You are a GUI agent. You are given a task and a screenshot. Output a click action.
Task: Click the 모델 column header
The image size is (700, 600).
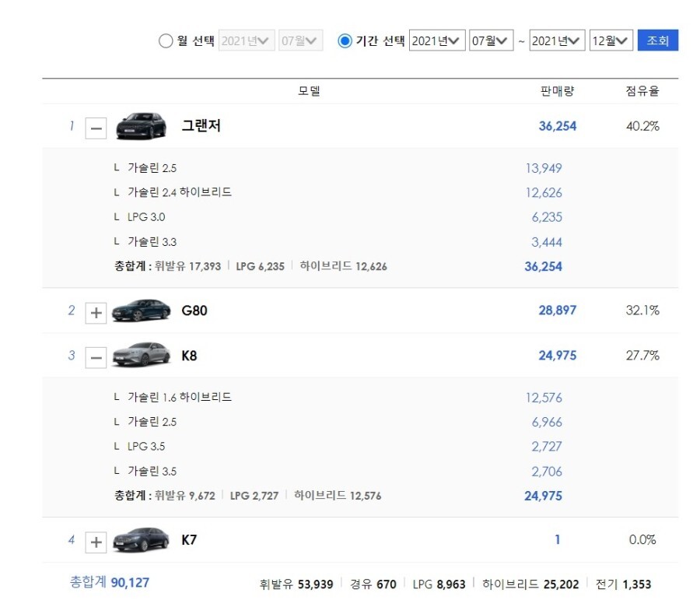pyautogui.click(x=309, y=91)
